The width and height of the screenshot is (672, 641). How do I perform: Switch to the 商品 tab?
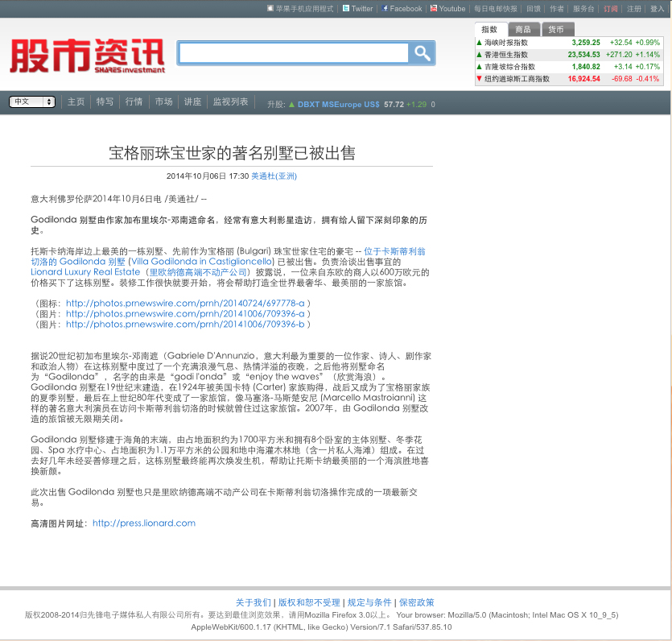point(523,29)
